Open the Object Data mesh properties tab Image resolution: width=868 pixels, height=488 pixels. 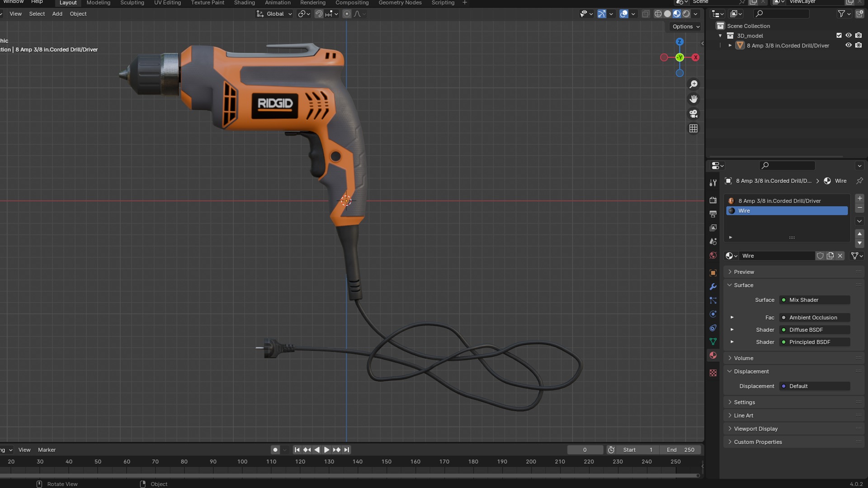(x=713, y=342)
